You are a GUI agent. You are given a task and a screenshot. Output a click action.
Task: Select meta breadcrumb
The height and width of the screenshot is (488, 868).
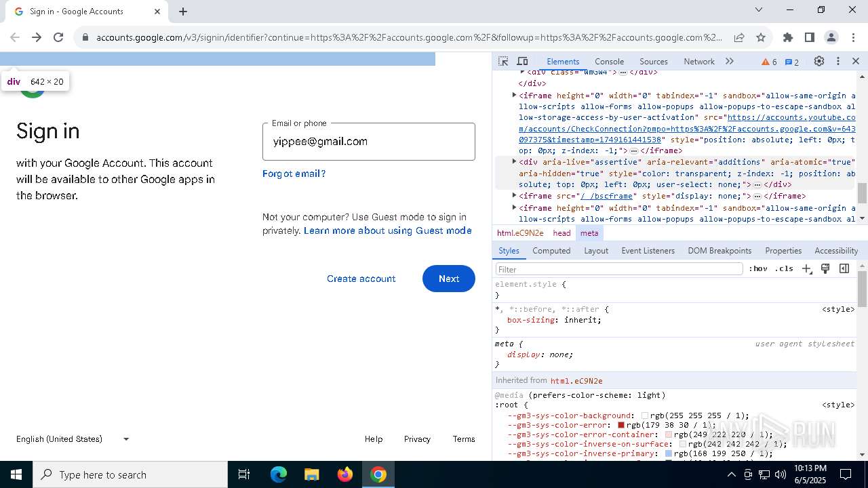point(589,233)
